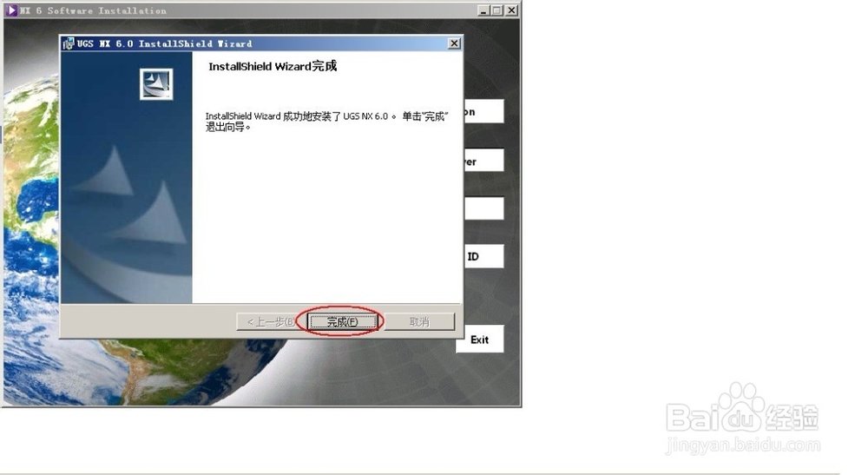Screen dimensions: 868x475
Task: Click the 完成(F) finish button
Action: tap(342, 321)
